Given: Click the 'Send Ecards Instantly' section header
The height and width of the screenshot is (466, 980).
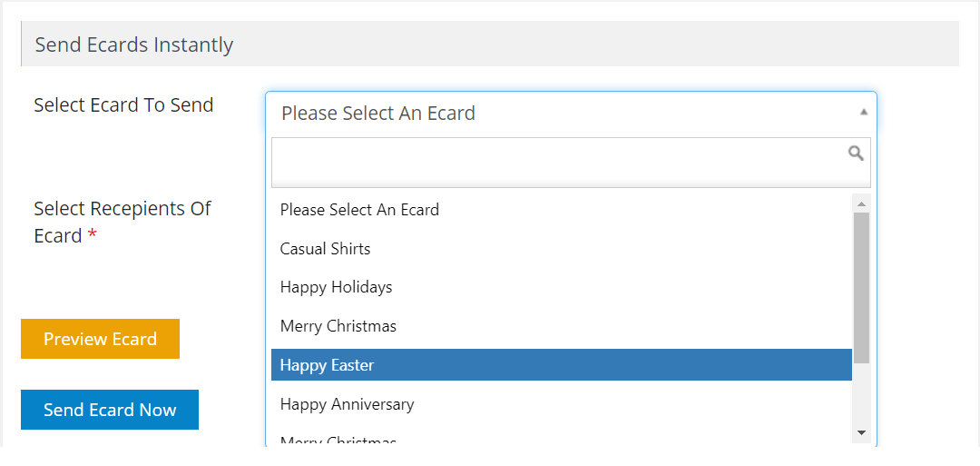Looking at the screenshot, I should point(133,45).
